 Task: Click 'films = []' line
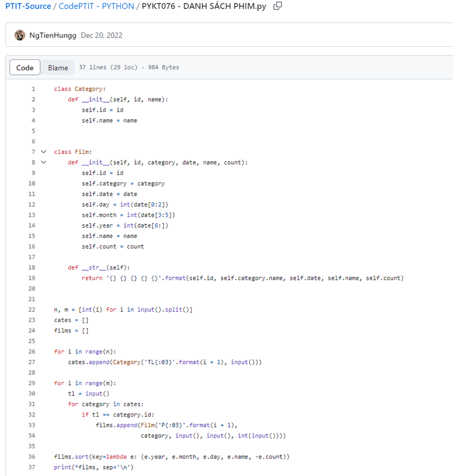click(71, 330)
